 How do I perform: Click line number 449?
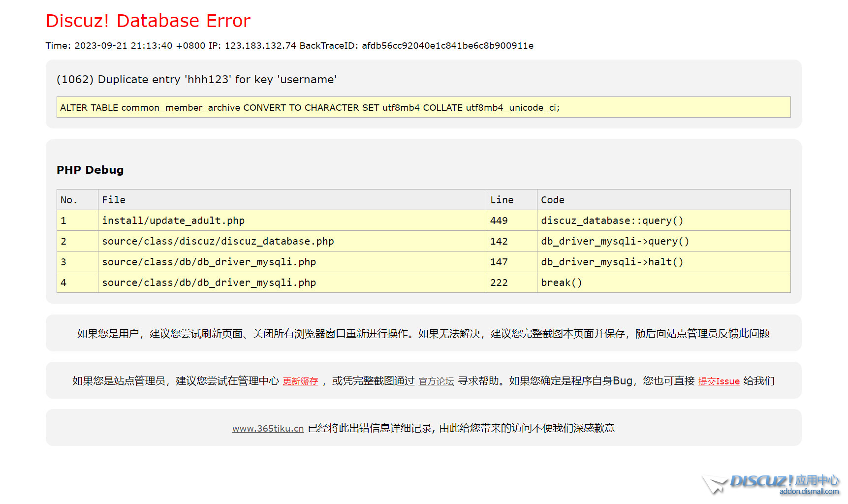pos(511,220)
